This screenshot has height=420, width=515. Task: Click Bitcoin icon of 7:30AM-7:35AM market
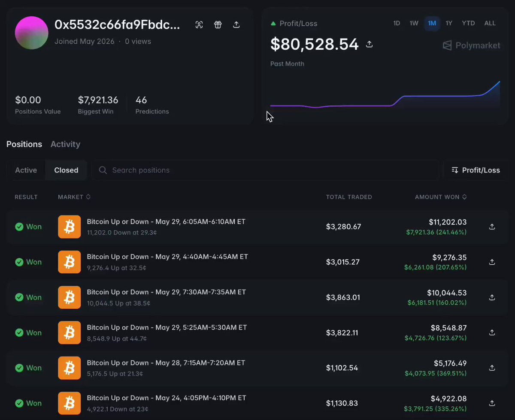click(70, 297)
